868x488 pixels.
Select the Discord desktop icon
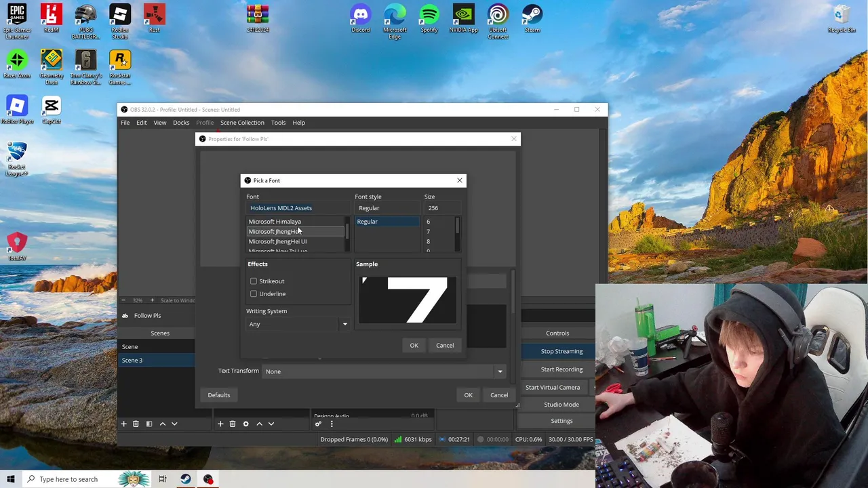[361, 18]
